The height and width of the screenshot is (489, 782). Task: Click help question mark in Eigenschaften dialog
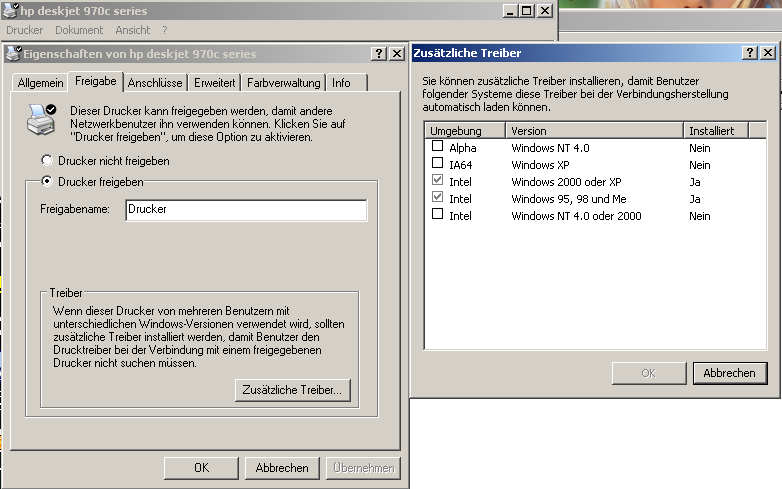coord(379,53)
